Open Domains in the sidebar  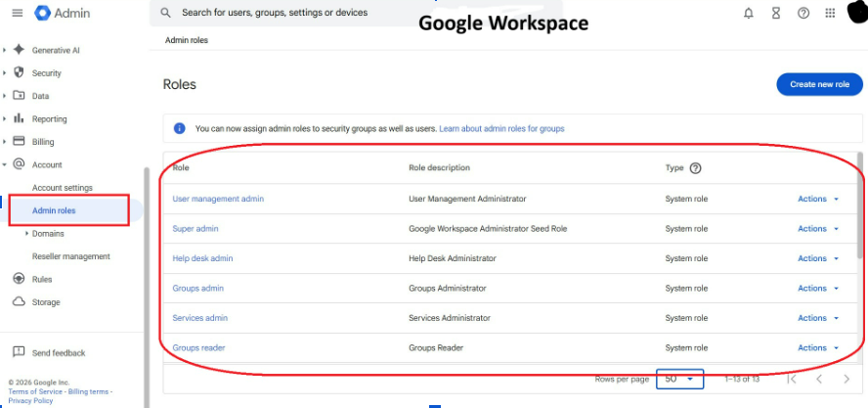48,234
